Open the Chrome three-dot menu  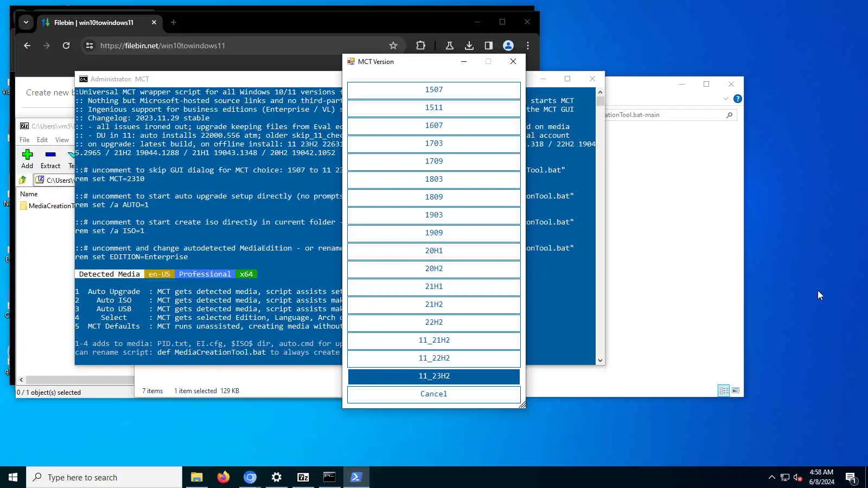(x=528, y=46)
